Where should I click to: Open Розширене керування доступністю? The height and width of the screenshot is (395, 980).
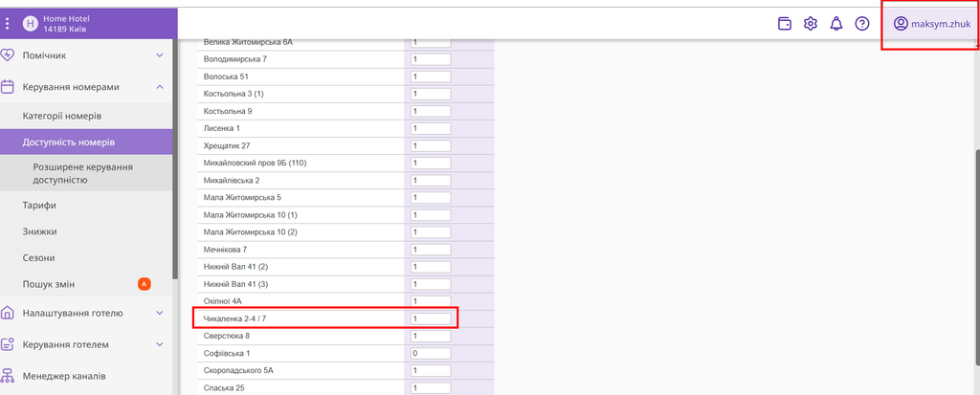click(85, 174)
